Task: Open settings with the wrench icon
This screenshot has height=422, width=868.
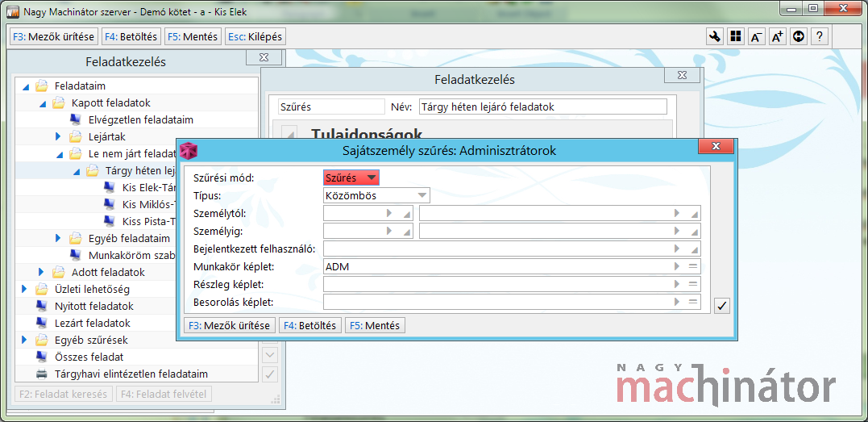Action: tap(715, 36)
